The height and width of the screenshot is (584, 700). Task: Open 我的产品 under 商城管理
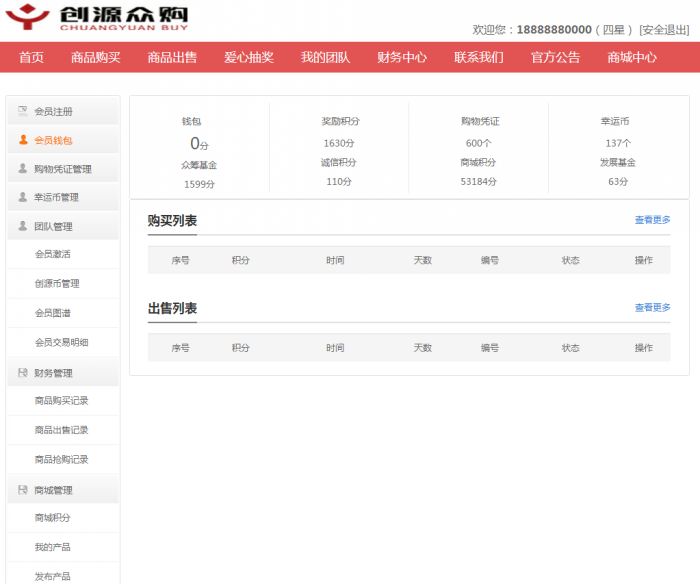click(x=52, y=547)
